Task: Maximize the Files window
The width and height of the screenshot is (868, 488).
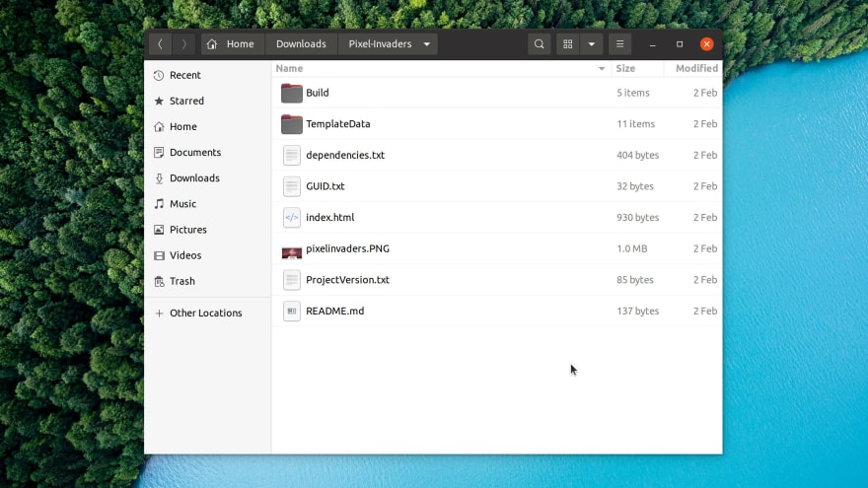Action: (x=680, y=44)
